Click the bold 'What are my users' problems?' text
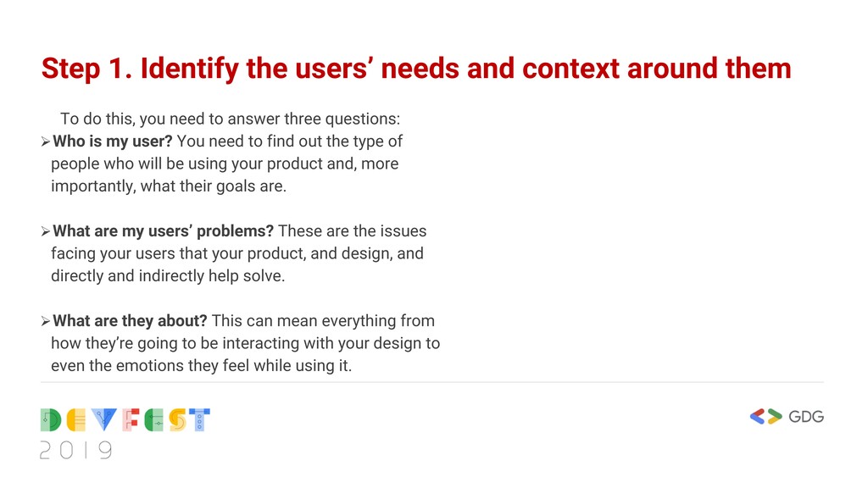 tap(164, 231)
